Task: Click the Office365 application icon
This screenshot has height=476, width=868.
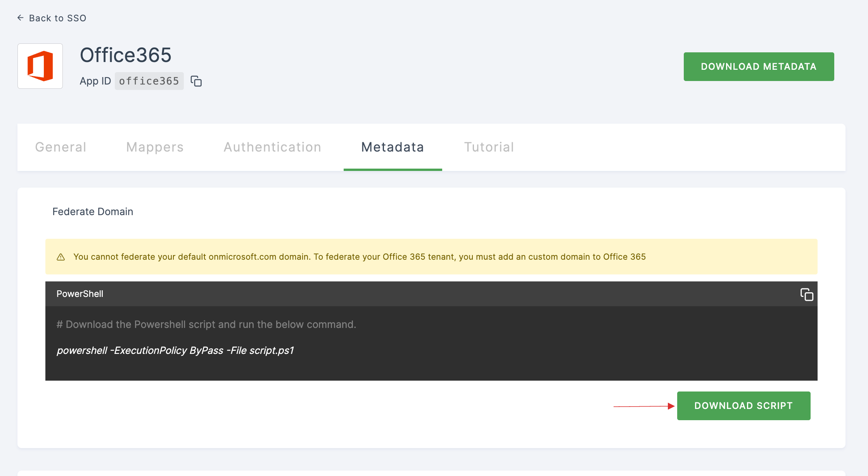Action: click(x=40, y=66)
